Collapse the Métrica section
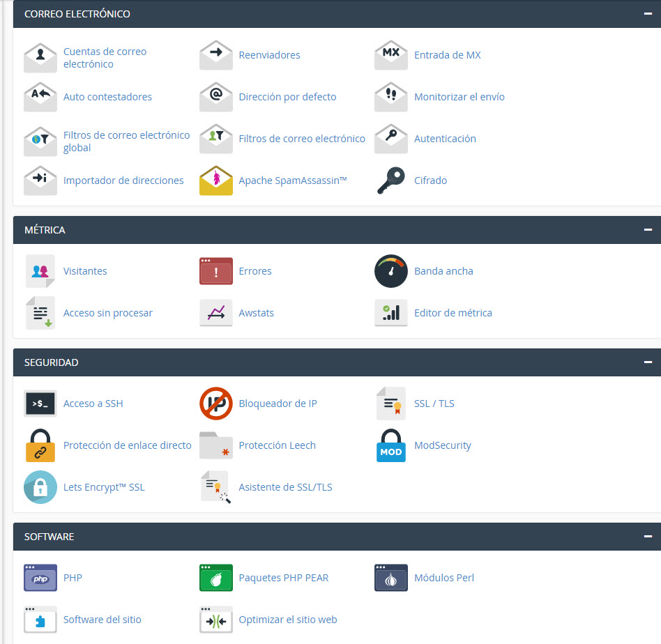661x644 pixels. pyautogui.click(x=648, y=230)
